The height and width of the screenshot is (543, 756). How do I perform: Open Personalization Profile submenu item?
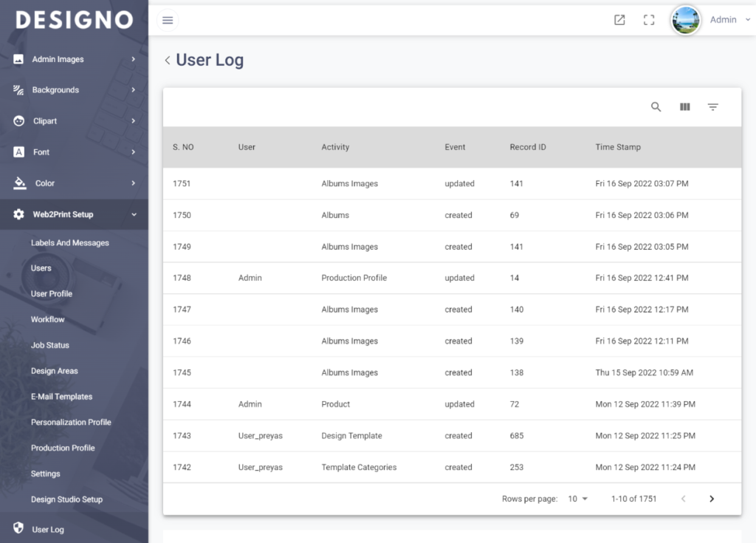[71, 423]
